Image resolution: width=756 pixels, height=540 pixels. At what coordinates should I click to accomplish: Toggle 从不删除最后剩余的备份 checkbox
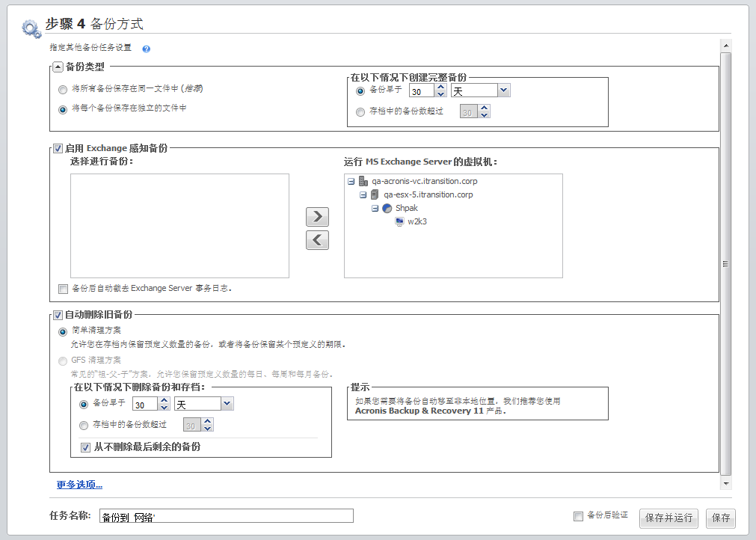[85, 447]
